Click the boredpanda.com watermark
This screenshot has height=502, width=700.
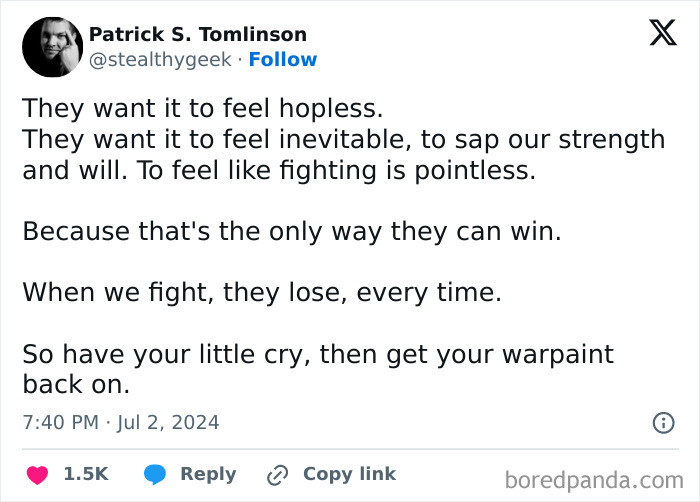pos(594,481)
